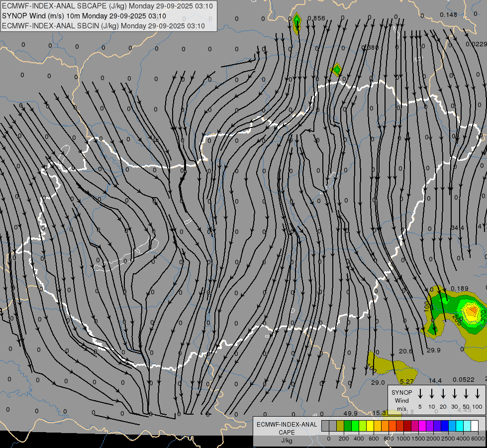Click the 29.9 value on the map
Image resolution: width=487 pixels, height=448 pixels.
click(x=434, y=350)
